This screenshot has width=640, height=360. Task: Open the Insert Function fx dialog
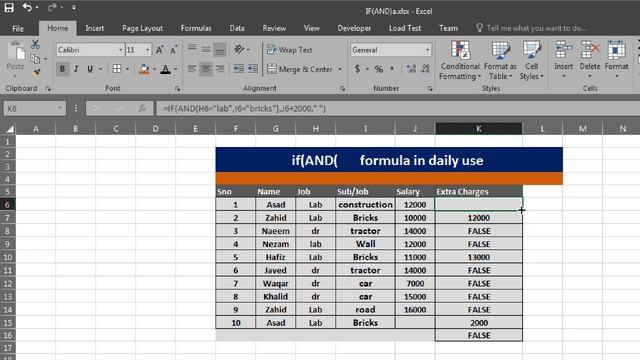(142, 108)
